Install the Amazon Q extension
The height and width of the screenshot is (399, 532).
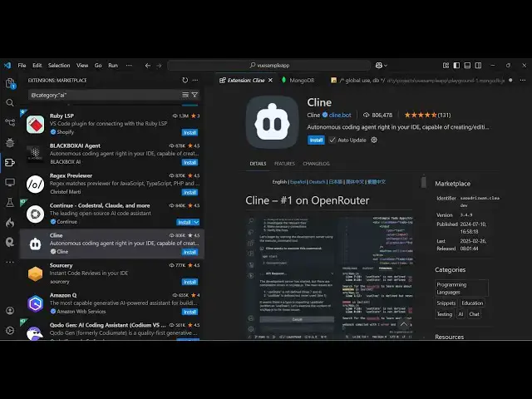coord(190,312)
